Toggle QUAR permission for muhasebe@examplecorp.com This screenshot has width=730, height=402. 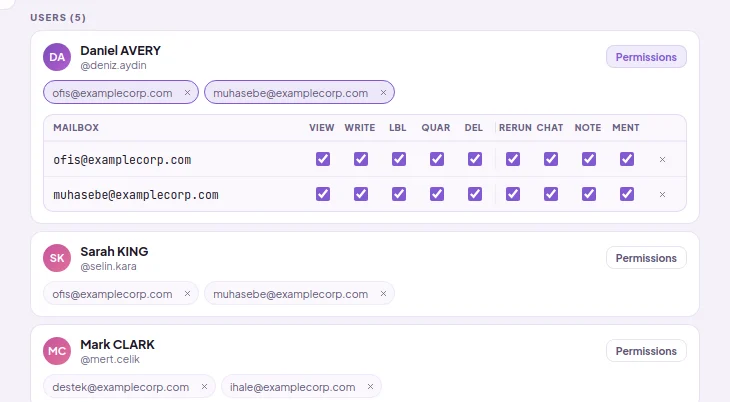pyautogui.click(x=437, y=194)
